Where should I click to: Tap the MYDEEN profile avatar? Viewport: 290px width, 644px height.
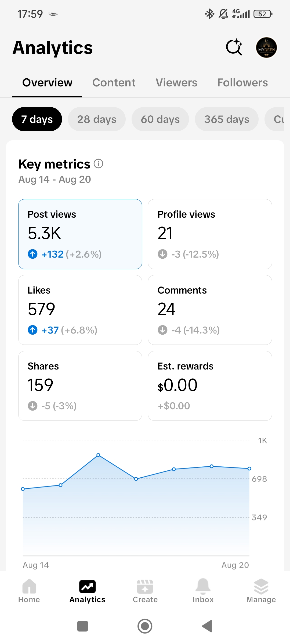click(266, 47)
